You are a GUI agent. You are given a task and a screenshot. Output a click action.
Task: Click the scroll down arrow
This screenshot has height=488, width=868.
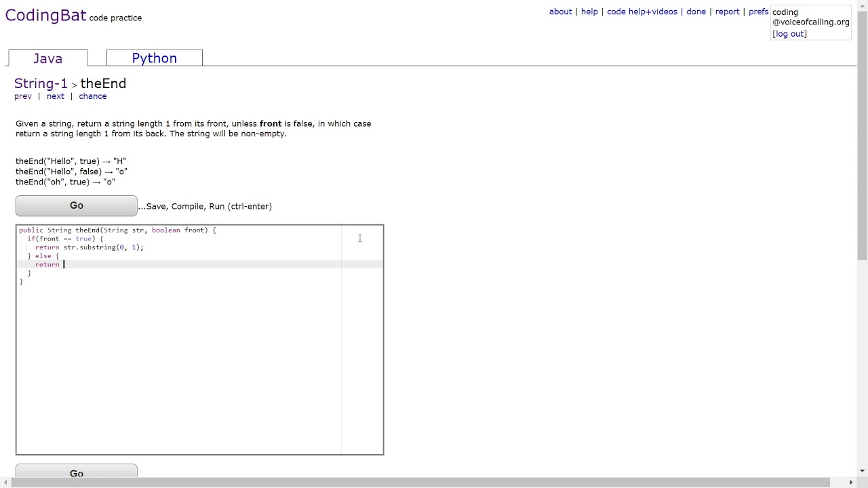(x=862, y=471)
